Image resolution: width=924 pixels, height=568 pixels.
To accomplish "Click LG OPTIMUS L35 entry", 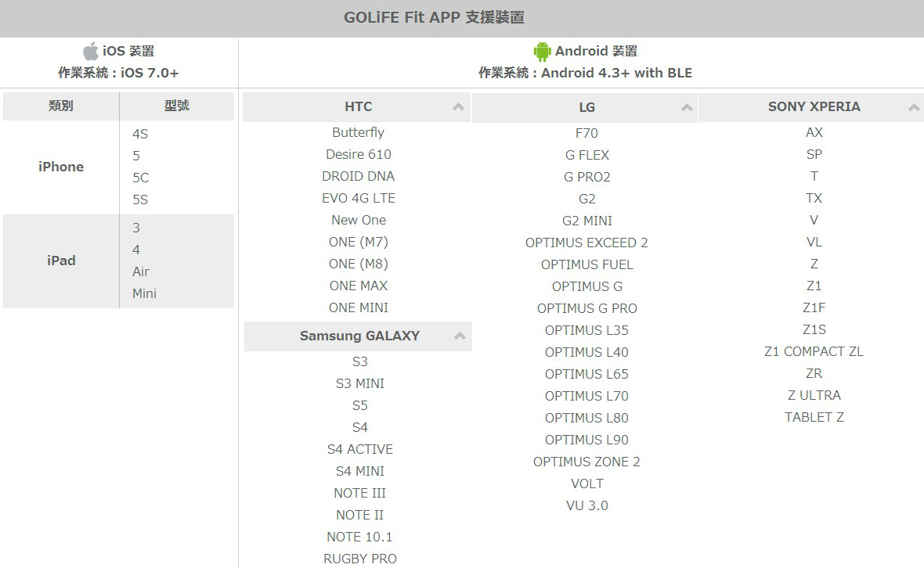I will click(587, 330).
